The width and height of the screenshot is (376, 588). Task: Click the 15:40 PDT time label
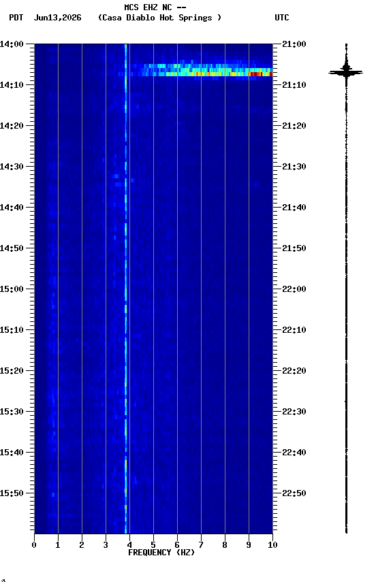12,453
